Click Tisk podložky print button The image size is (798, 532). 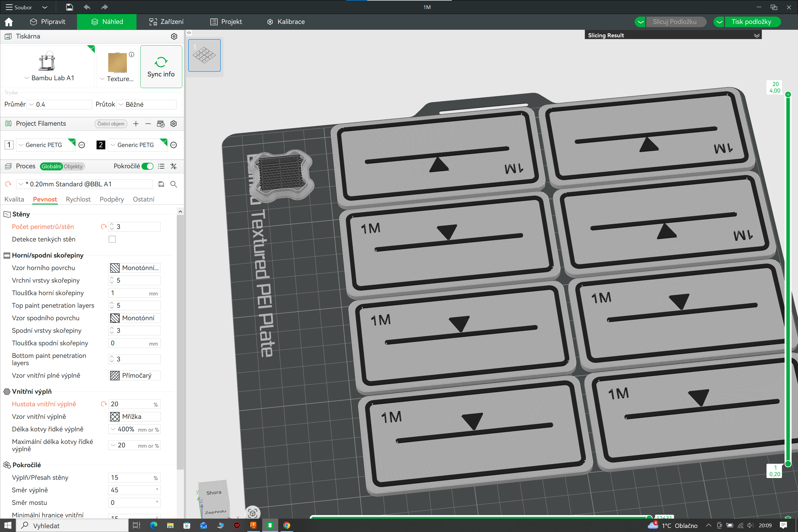[752, 22]
